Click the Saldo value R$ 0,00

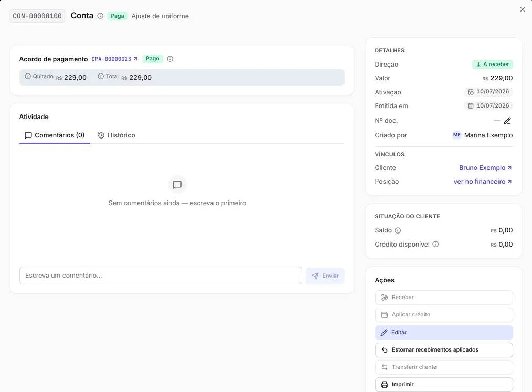click(x=502, y=230)
